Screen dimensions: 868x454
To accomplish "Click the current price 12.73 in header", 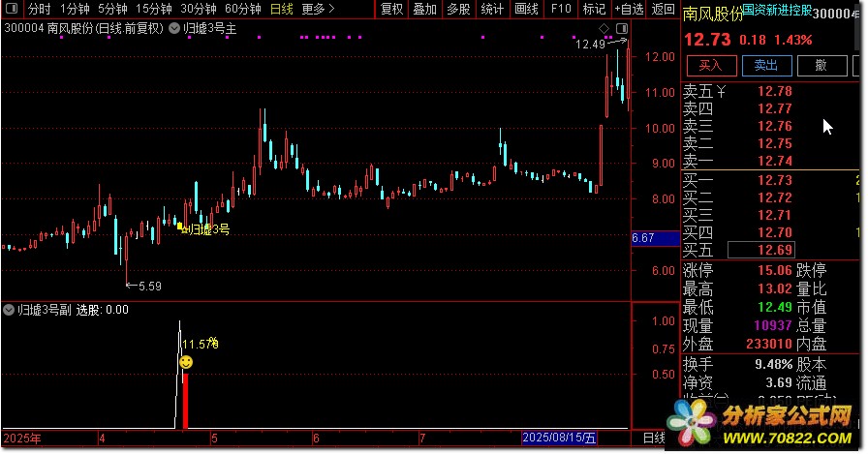I will point(707,40).
